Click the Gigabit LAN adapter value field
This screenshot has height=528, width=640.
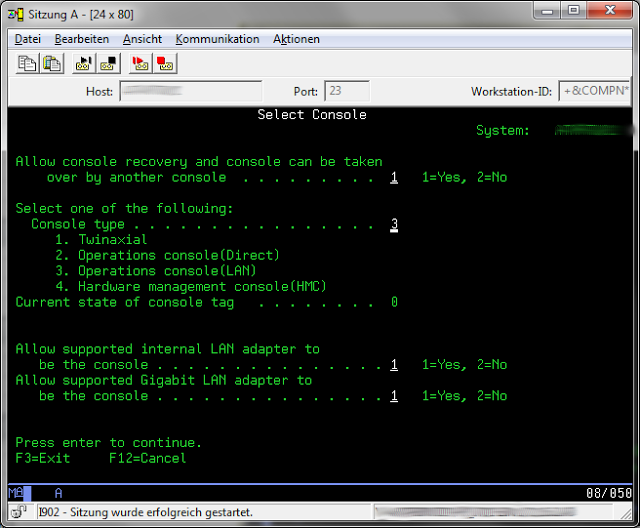[395, 396]
